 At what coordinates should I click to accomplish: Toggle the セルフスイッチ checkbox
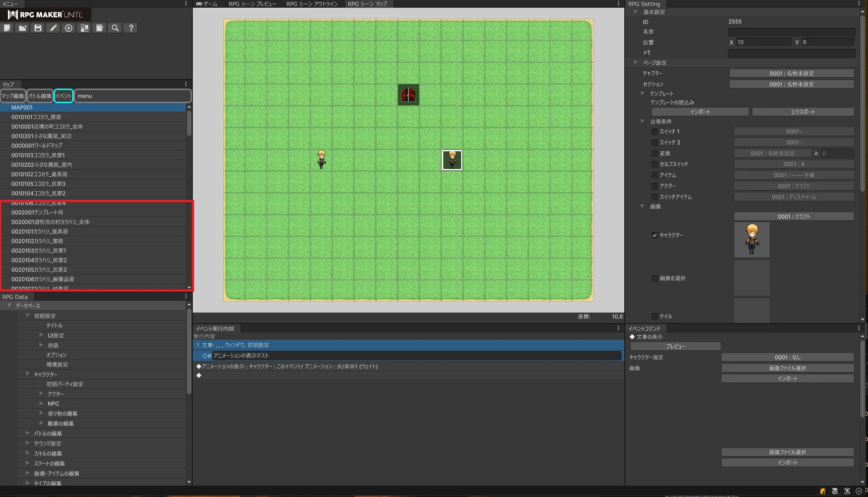(655, 164)
